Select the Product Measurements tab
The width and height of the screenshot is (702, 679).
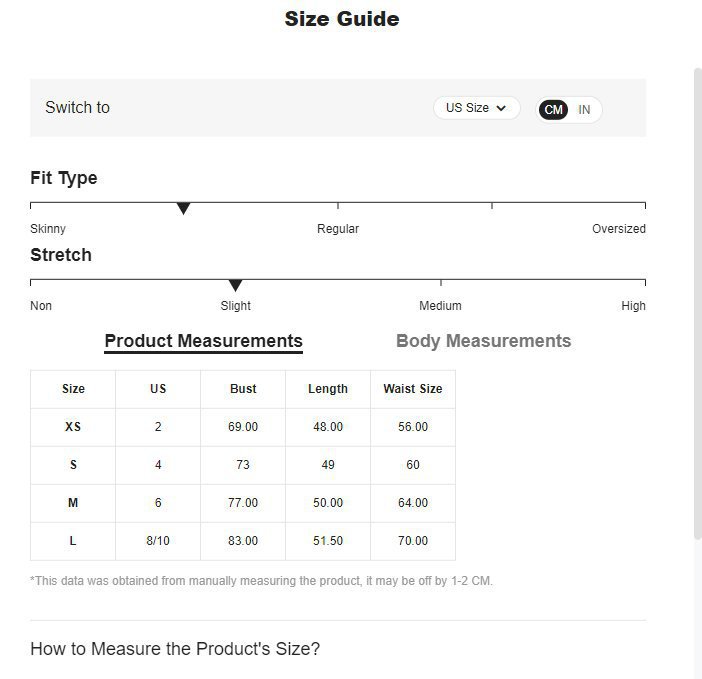[x=203, y=341]
